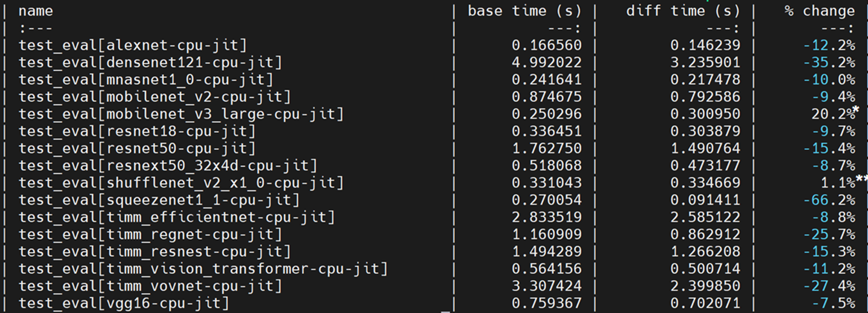Click the -15.4% change value
868x313 pixels.
point(829,149)
